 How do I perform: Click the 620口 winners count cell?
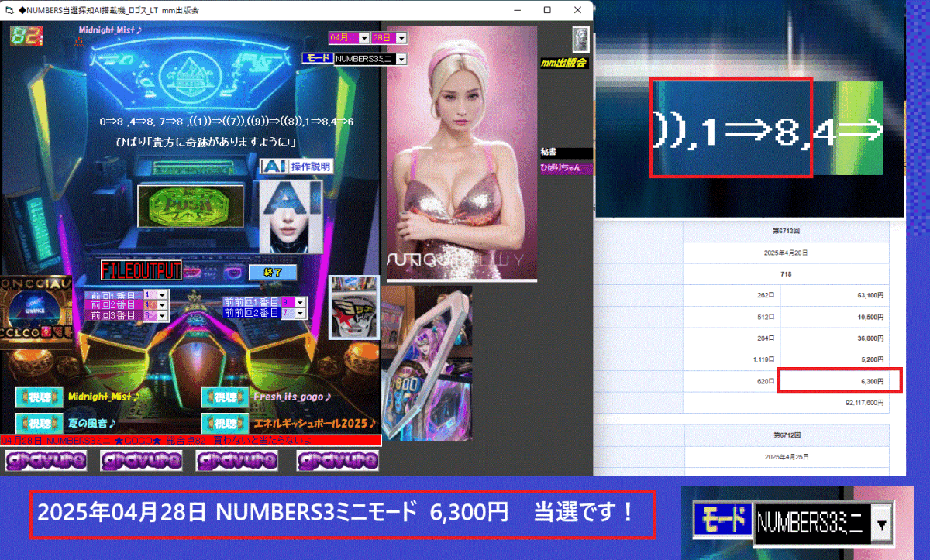[732, 381]
